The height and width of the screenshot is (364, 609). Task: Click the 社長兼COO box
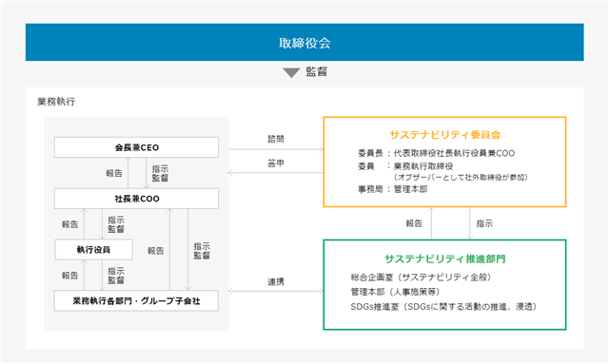pos(136,199)
